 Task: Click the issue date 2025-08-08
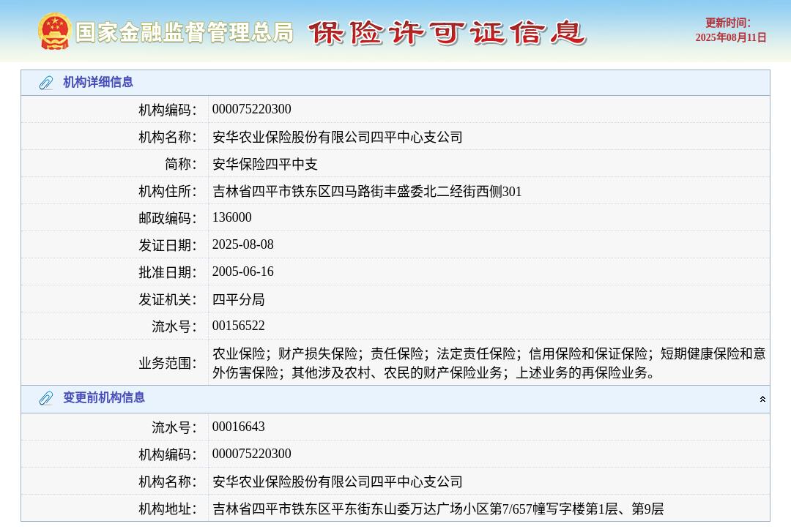242,244
